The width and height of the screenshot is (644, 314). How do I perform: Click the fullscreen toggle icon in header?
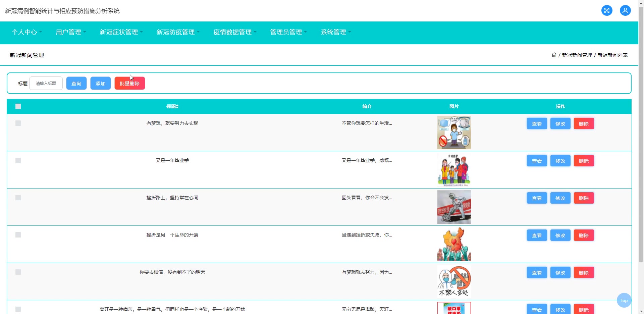pyautogui.click(x=606, y=10)
